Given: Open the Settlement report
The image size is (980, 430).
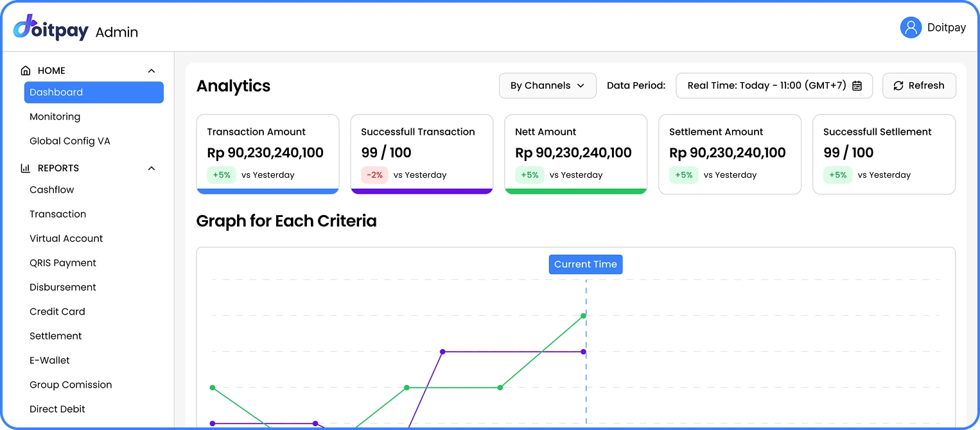Looking at the screenshot, I should 56,336.
